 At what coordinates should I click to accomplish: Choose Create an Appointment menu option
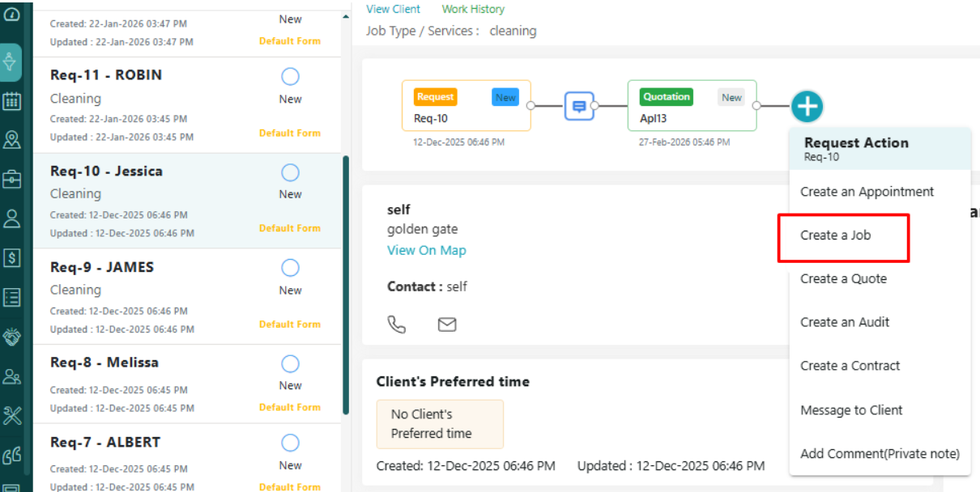pos(867,192)
